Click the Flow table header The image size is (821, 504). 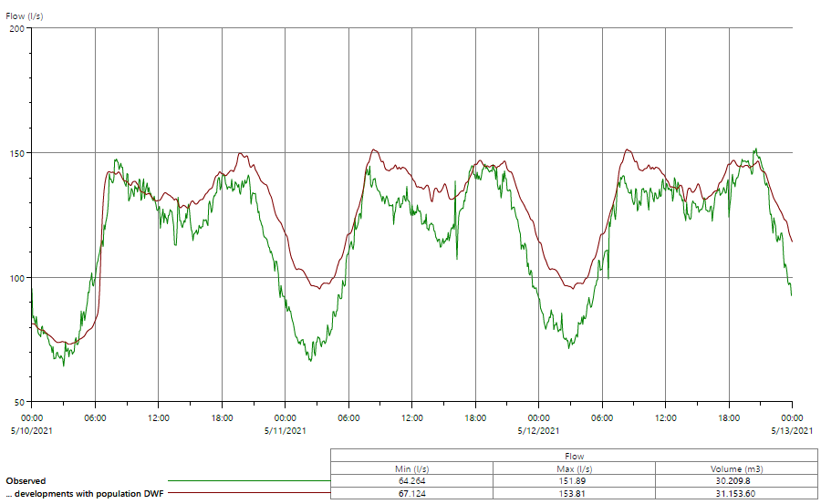[x=574, y=456]
